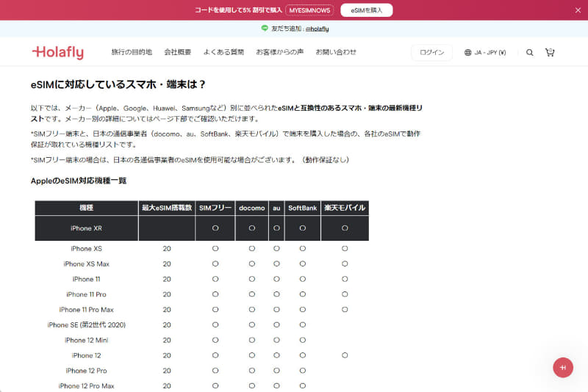The image size is (588, 392).
Task: Click the au column header
Action: click(276, 208)
